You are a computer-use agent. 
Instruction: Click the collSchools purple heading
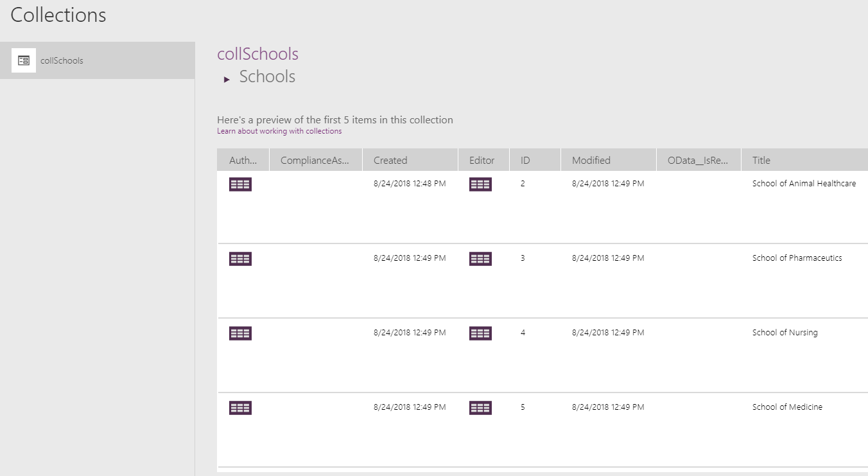[257, 54]
